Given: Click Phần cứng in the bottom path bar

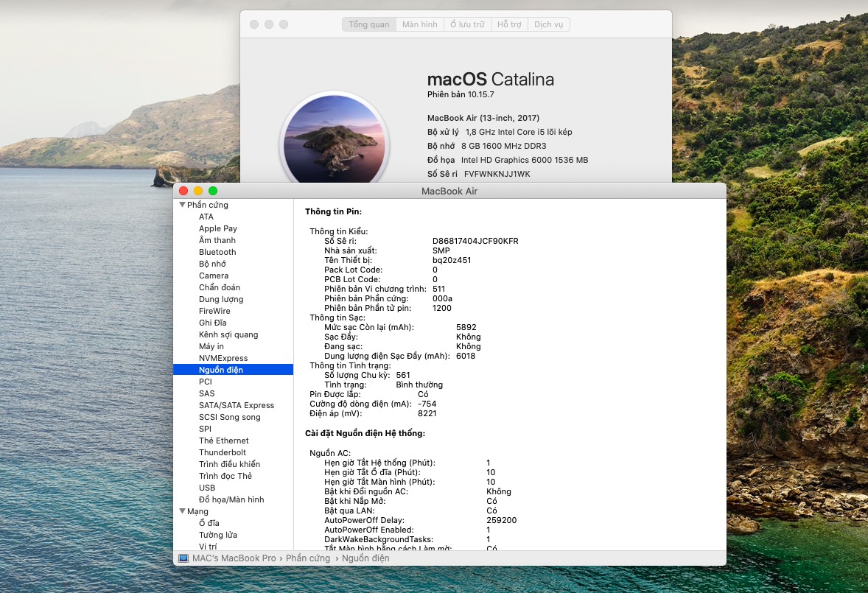Looking at the screenshot, I should point(308,558).
